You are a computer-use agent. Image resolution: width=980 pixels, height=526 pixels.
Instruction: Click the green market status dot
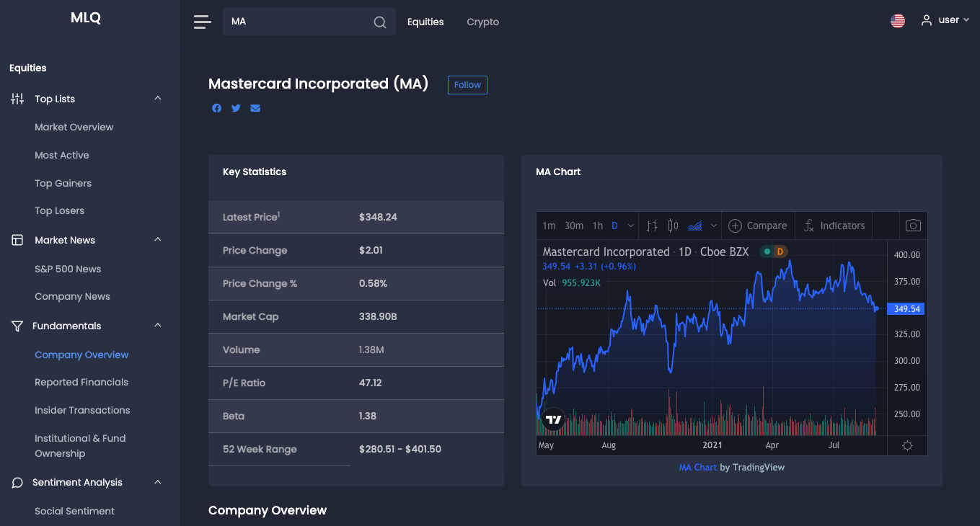[x=767, y=251]
